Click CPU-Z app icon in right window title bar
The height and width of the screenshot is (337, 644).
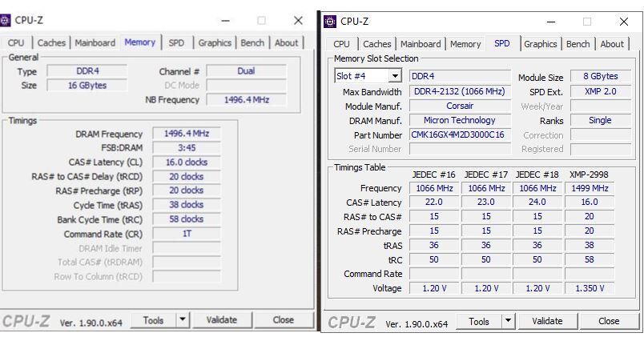[x=330, y=22]
